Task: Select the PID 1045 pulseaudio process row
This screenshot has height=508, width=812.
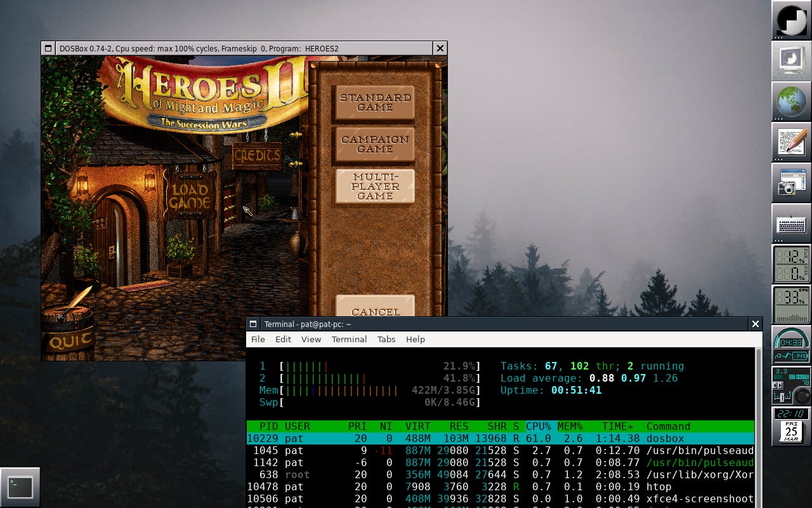Action: pos(501,450)
